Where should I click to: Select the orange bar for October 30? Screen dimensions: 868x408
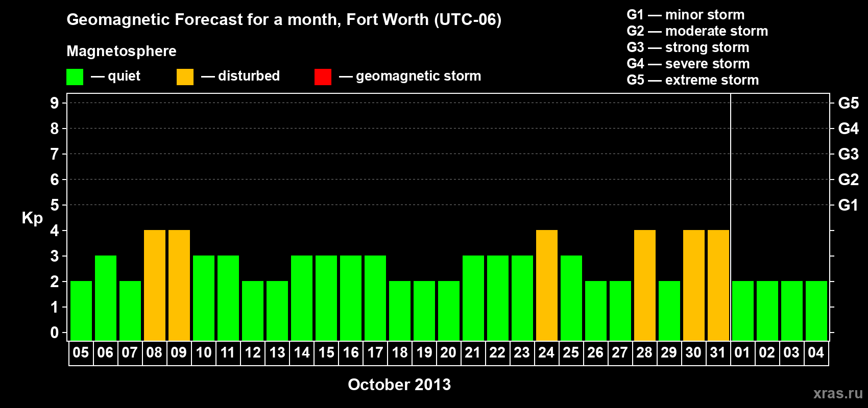(694, 285)
